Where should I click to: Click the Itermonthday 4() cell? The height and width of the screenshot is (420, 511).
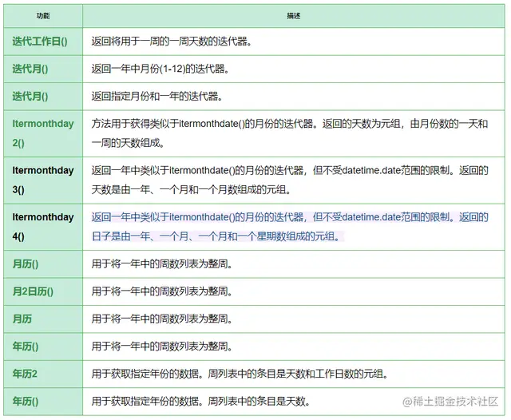43,227
